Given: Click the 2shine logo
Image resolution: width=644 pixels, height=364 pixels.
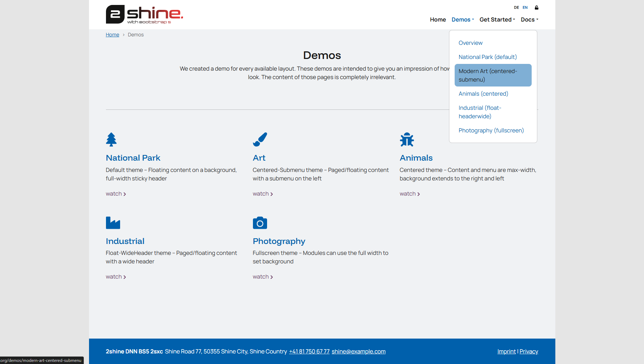Looking at the screenshot, I should [144, 14].
